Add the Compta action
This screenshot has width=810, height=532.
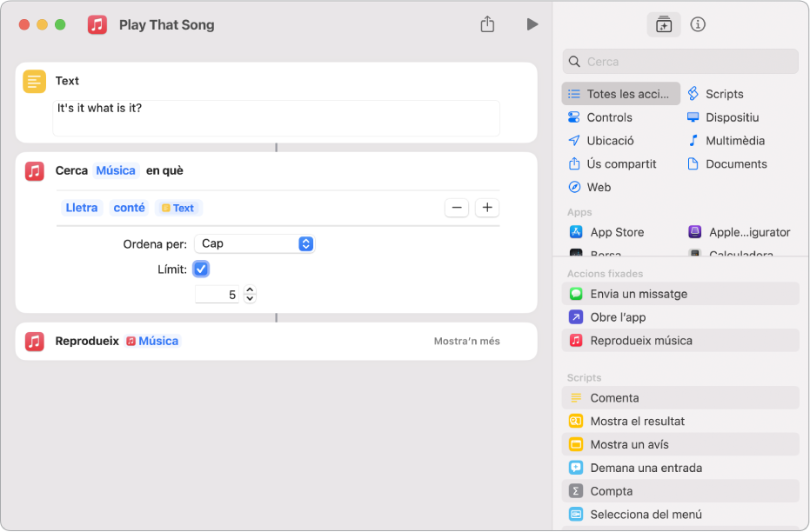680,491
